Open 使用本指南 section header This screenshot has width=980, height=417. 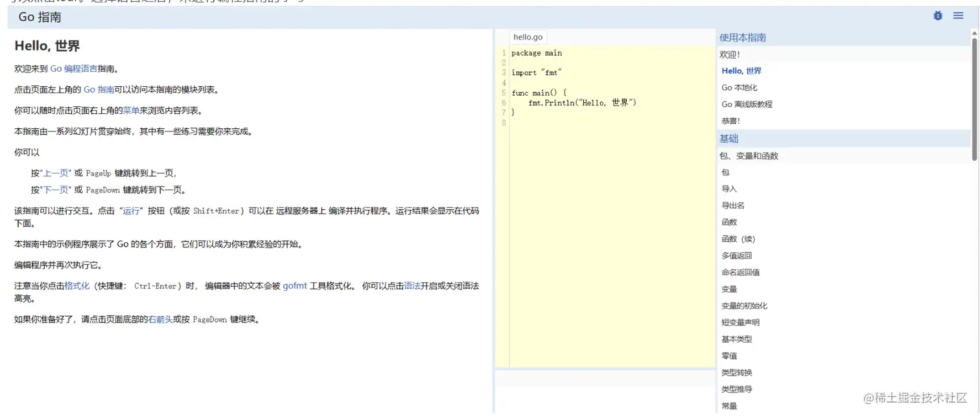743,38
